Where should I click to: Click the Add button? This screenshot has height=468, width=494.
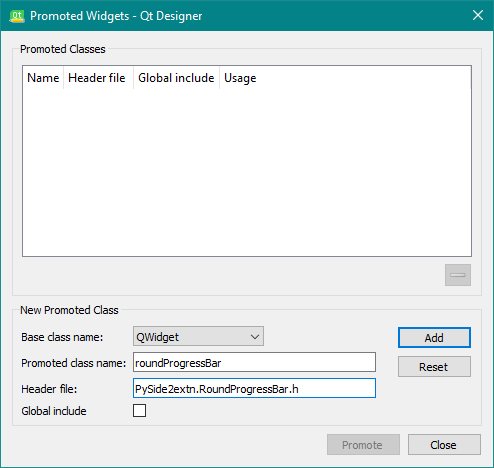coord(434,338)
